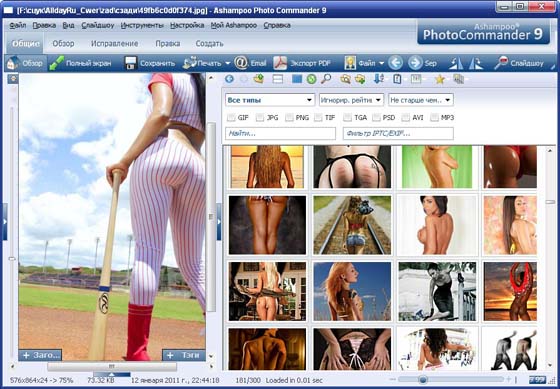Click the Файл portrait icon in toolbar
Viewport: 560px width, 389px height.
point(350,63)
